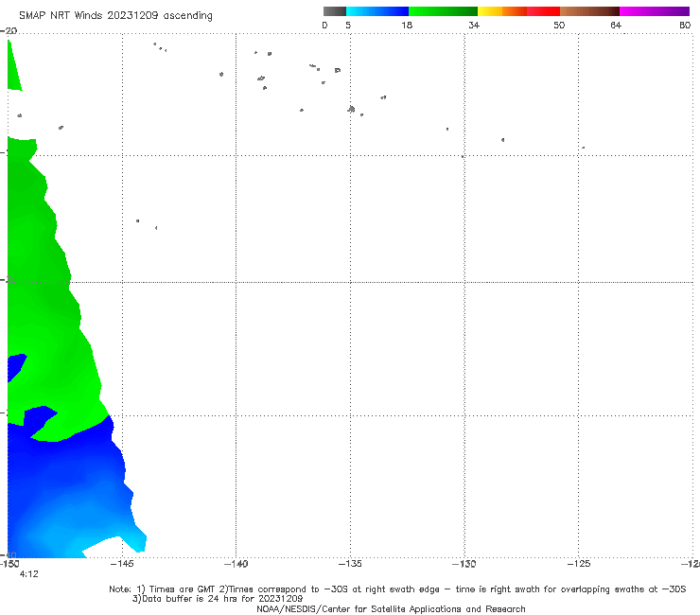The height and width of the screenshot is (615, 700).
Task: Click the longitude label '-140'
Action: pyautogui.click(x=236, y=564)
